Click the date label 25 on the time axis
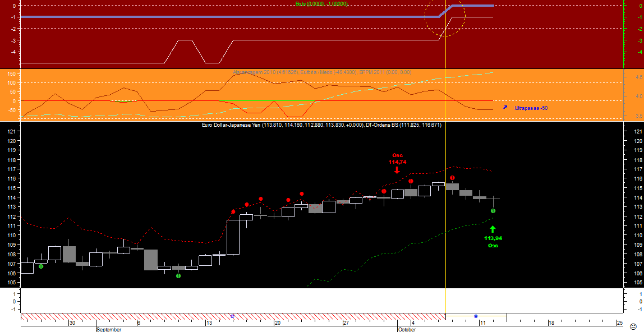This screenshot has height=332, width=644. click(x=620, y=323)
